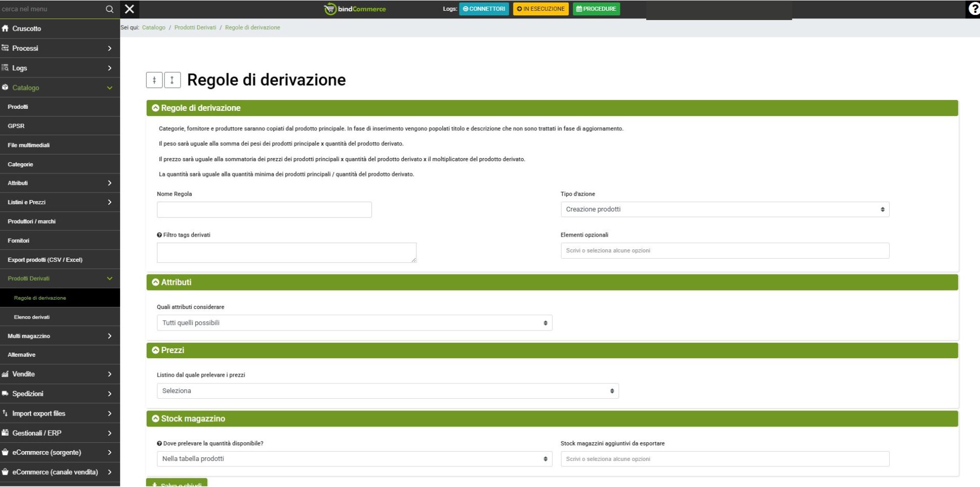This screenshot has height=487, width=980.
Task: Click the collapse all sections icon button
Action: [154, 80]
